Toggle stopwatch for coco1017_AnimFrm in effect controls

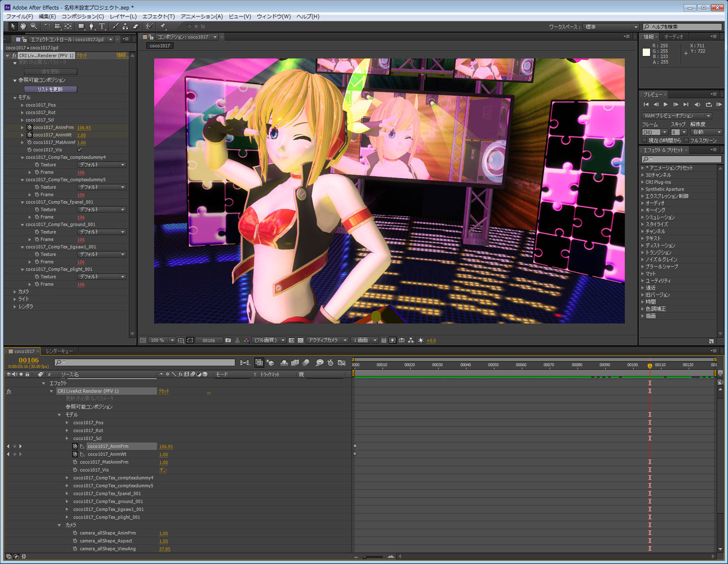(29, 128)
